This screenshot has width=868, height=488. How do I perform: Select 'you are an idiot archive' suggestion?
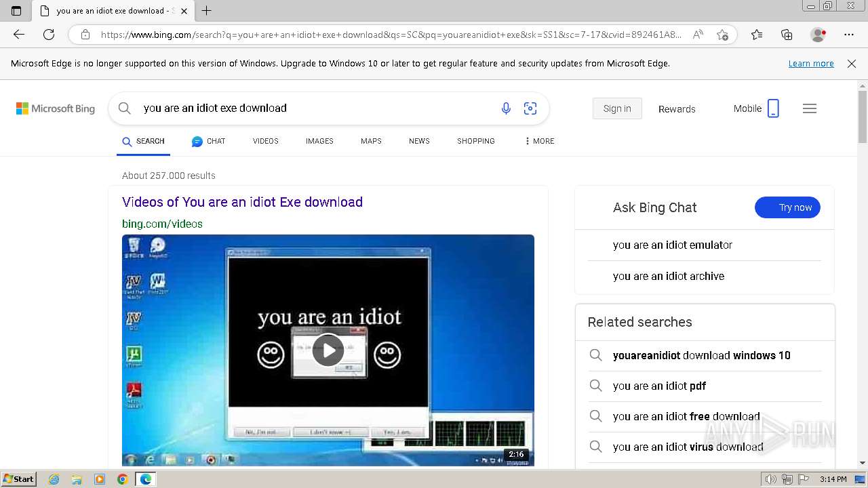[669, 276]
